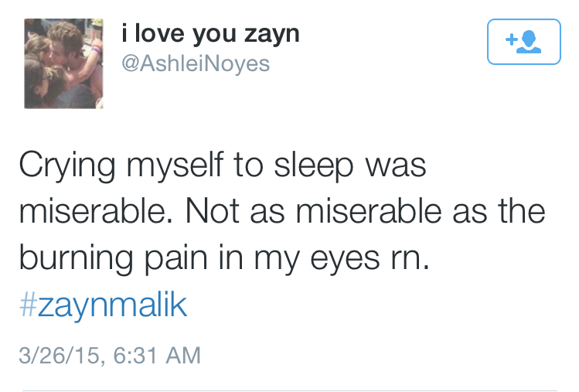Click the @AshleiNoyes handle
Viewport: 579px width, 392px height.
coord(196,63)
